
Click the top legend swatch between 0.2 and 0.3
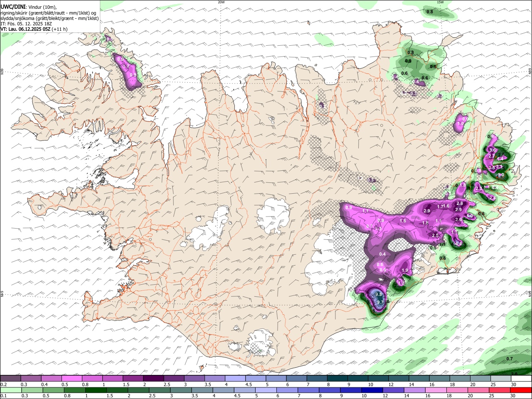pos(10,379)
